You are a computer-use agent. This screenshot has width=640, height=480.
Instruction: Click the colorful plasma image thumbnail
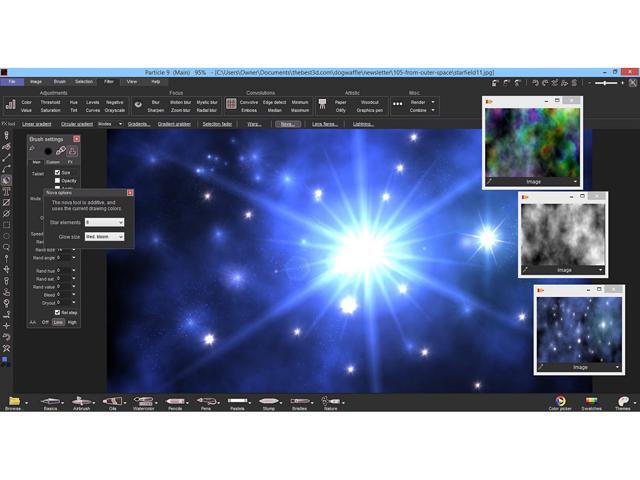531,141
